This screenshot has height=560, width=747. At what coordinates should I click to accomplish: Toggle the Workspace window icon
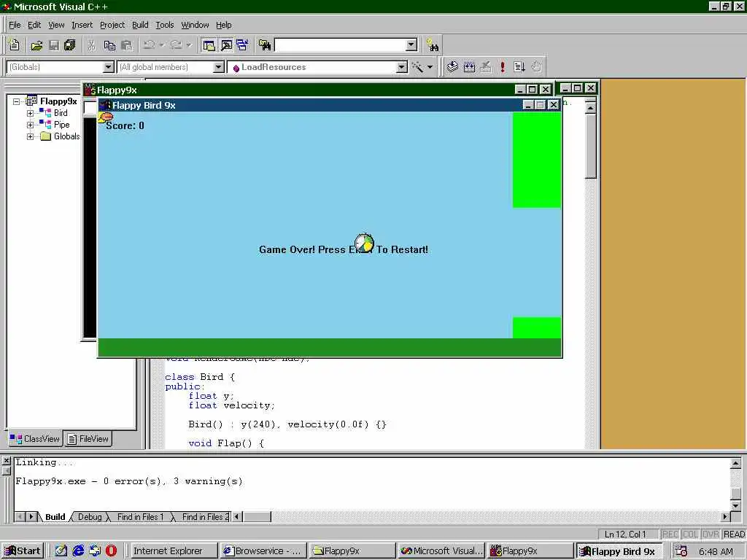coord(209,45)
